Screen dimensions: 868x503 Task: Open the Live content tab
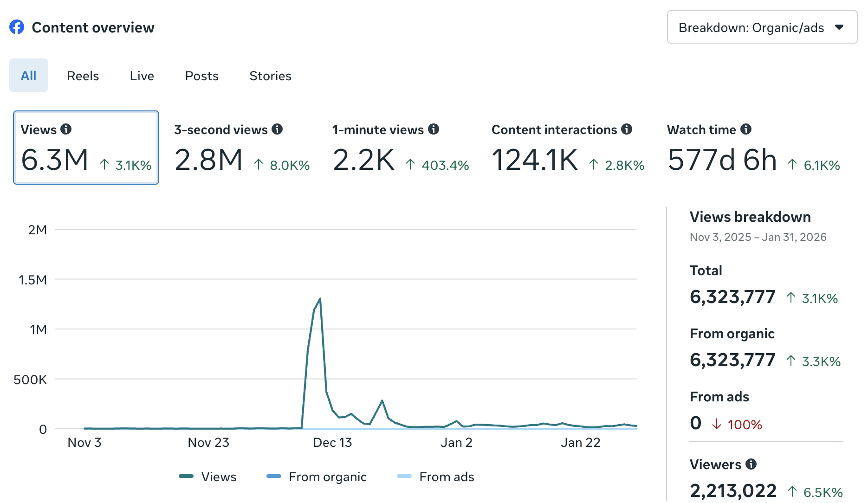(141, 76)
